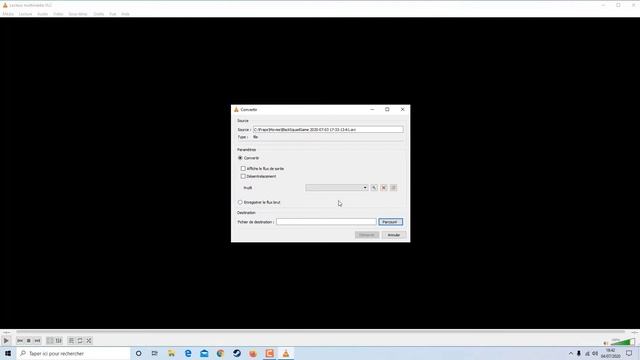Open the Média menu in VLC
Image resolution: width=640 pixels, height=360 pixels.
[x=8, y=14]
